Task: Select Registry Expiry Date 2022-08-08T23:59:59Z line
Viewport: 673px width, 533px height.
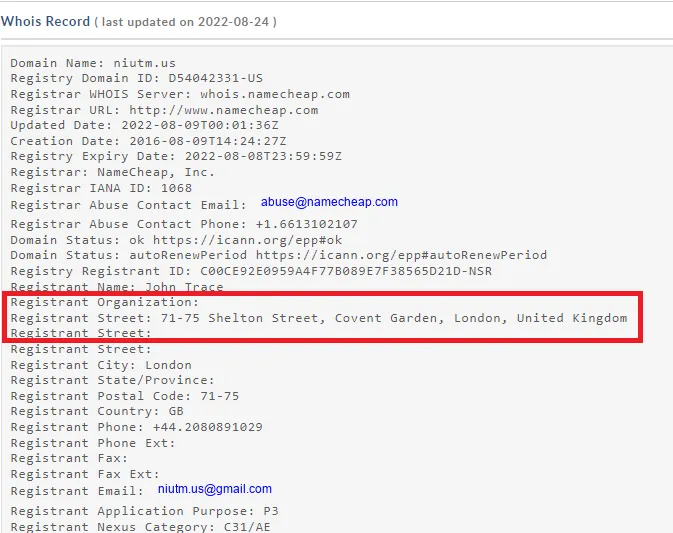Action: pos(176,156)
